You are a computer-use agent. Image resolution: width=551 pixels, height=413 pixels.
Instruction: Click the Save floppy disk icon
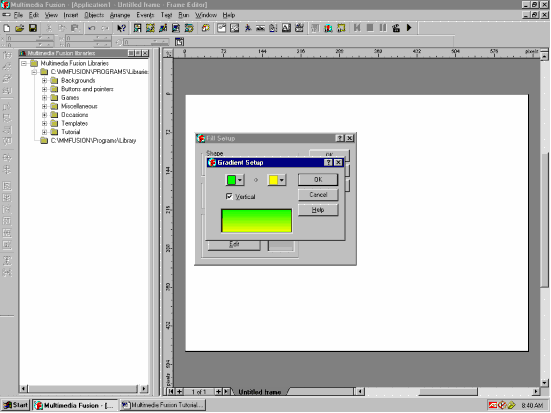(x=33, y=28)
